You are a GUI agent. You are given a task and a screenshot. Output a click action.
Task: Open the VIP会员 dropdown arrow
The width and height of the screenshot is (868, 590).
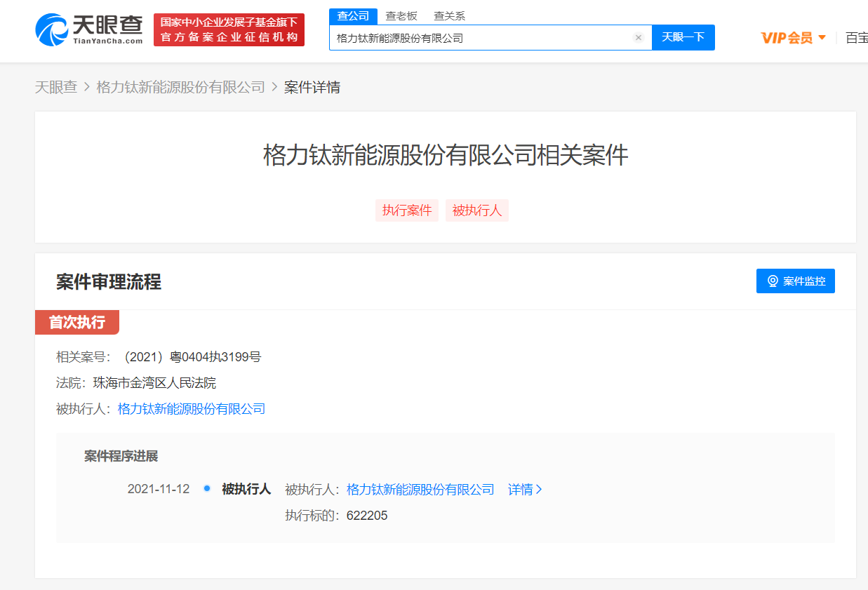[822, 38]
